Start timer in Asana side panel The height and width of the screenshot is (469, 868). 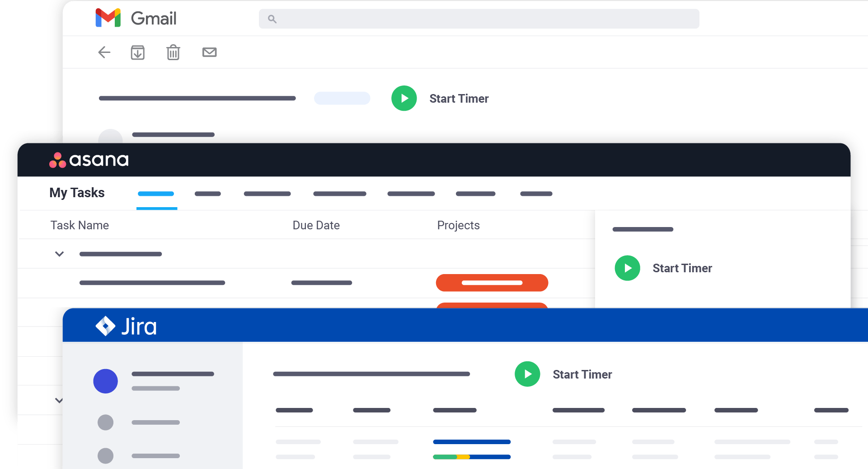pos(627,268)
